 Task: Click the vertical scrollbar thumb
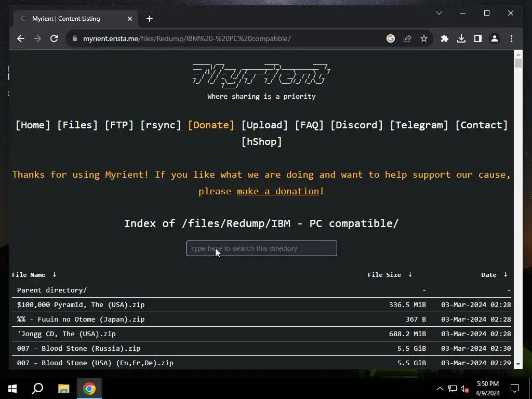point(518,63)
